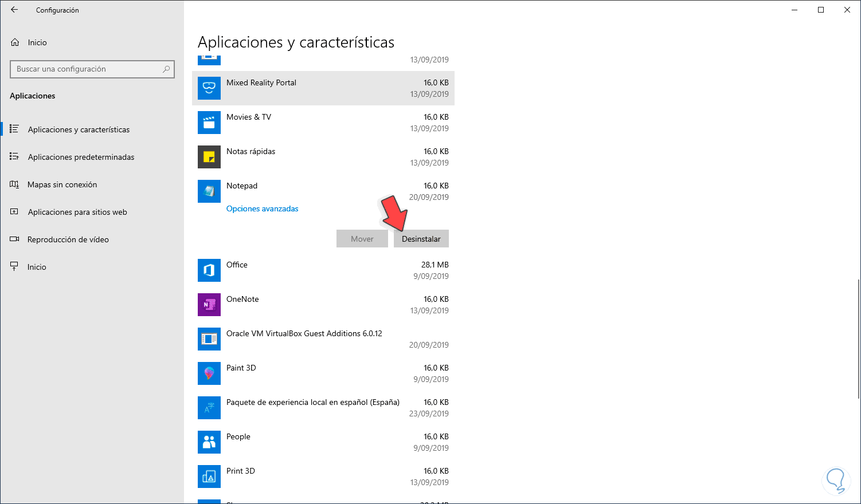Click the Print 3D app icon
Screen dimensions: 861x504
pyautogui.click(x=209, y=477)
